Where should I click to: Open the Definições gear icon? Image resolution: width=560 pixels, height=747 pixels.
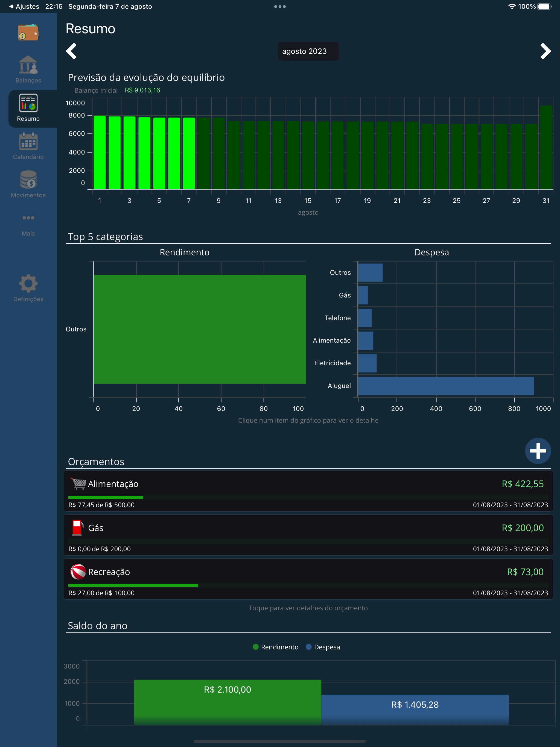(x=28, y=284)
